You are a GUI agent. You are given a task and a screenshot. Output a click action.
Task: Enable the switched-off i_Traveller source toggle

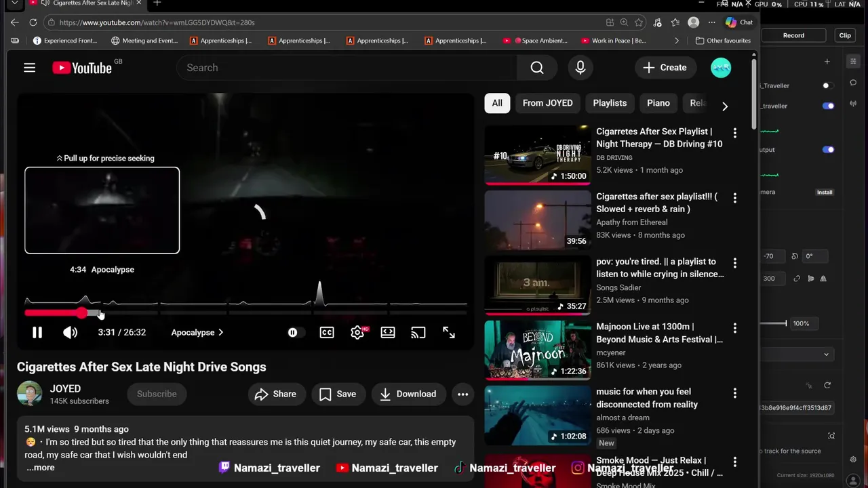pos(827,85)
